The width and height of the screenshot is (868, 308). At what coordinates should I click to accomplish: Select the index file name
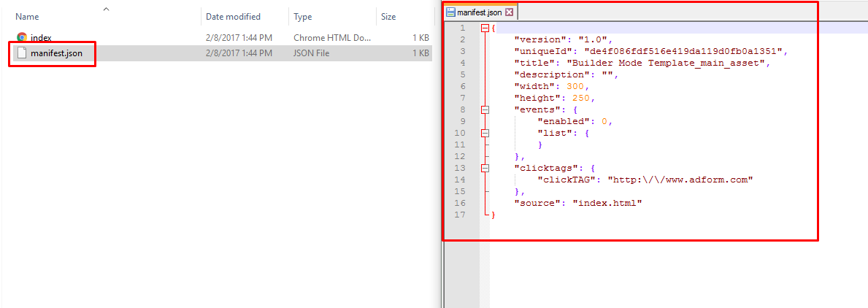42,38
